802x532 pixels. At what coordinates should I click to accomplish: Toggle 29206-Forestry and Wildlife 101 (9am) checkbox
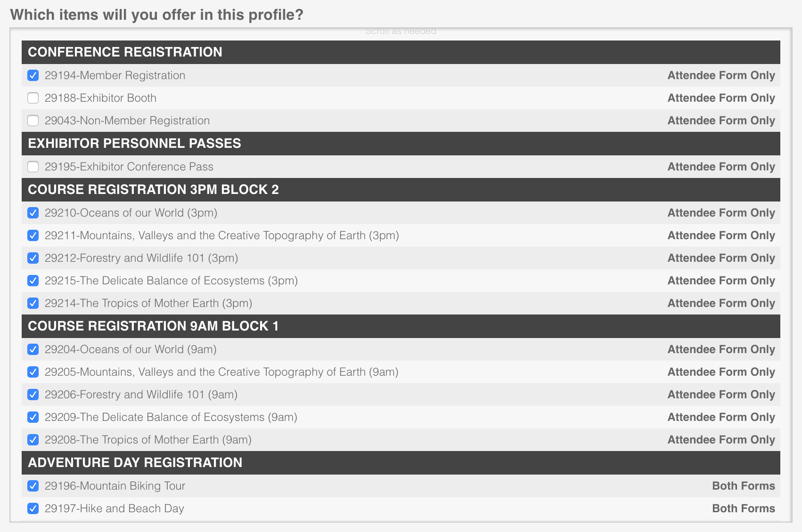tap(33, 395)
